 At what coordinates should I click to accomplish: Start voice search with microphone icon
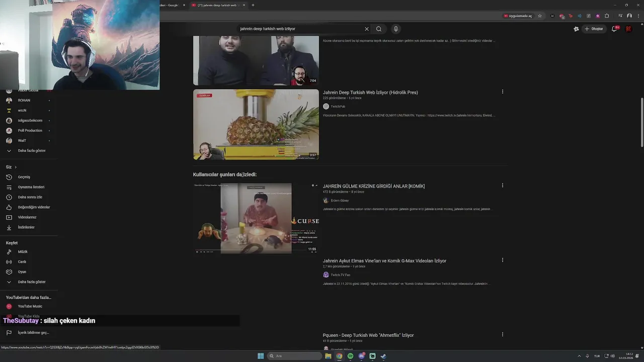click(x=396, y=29)
